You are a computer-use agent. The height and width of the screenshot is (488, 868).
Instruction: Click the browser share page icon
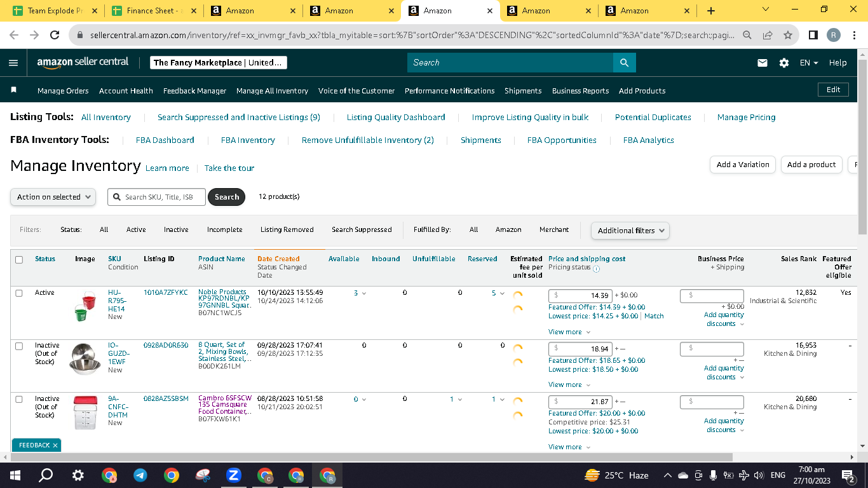[768, 35]
